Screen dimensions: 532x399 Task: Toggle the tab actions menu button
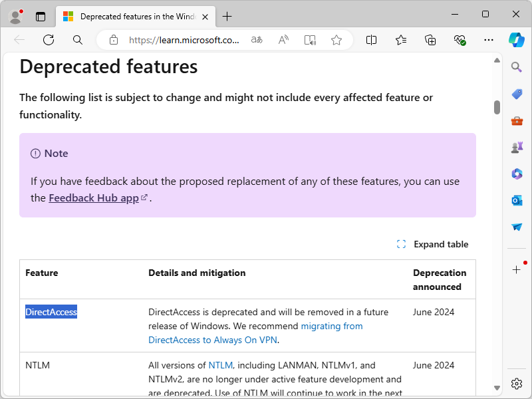tap(41, 16)
